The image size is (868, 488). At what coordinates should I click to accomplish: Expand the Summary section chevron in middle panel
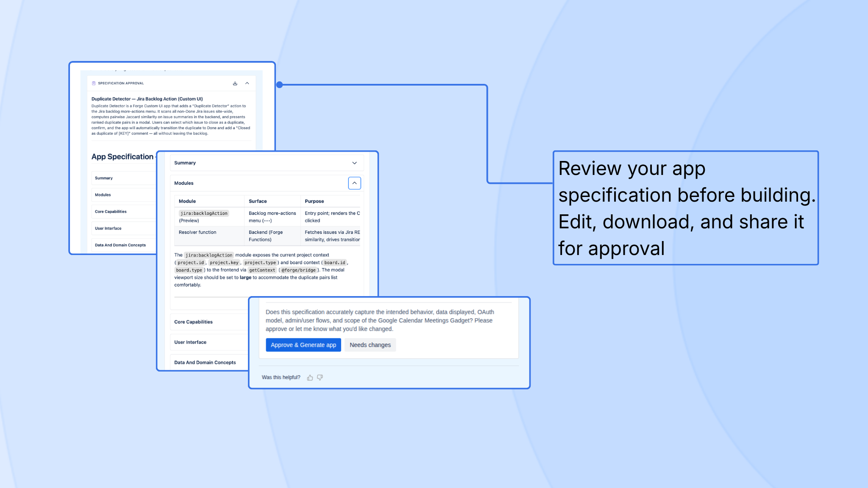click(354, 163)
